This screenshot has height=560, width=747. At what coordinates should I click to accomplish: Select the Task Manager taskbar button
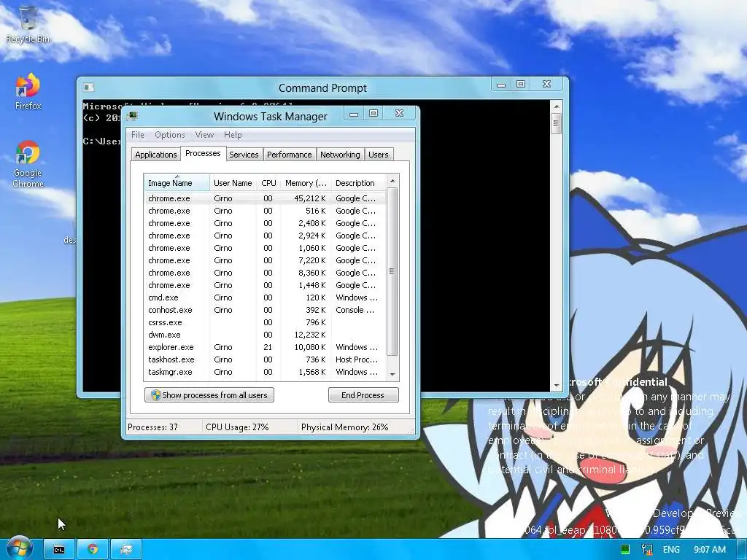coord(126,550)
